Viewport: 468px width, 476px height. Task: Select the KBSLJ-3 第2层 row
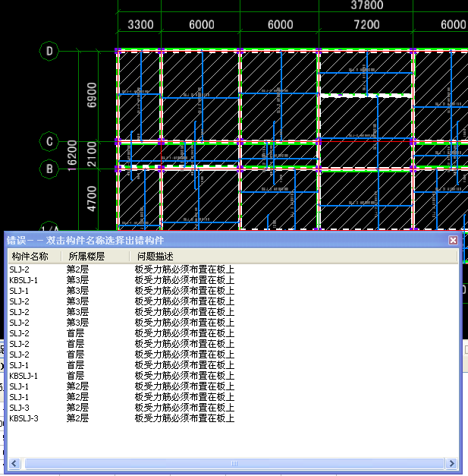[233, 418]
